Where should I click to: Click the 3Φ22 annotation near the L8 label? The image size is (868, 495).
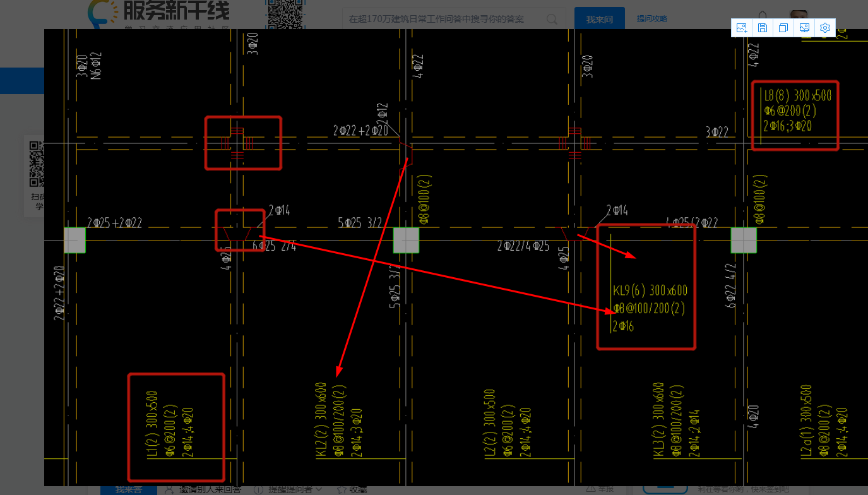[717, 131]
